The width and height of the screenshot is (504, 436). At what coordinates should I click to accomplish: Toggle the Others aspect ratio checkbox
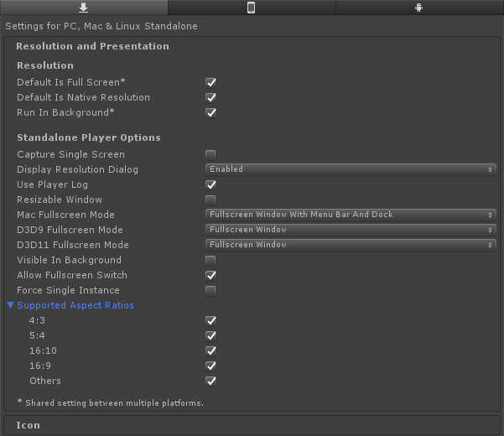(210, 381)
